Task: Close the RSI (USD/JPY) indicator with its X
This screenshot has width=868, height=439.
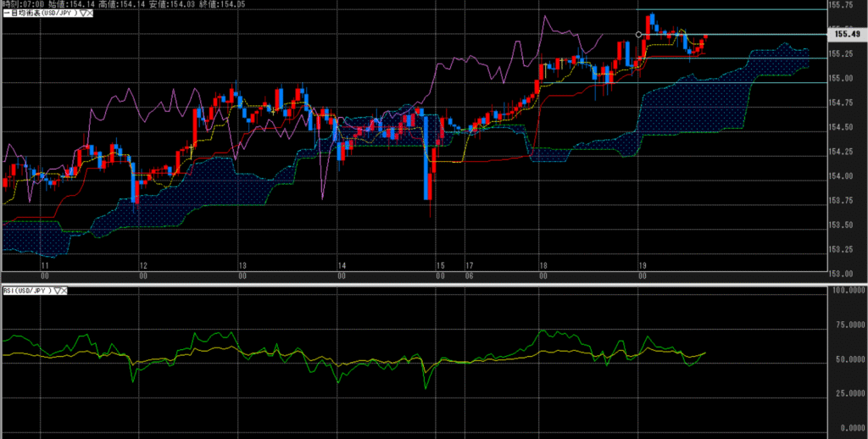Action: (65, 290)
